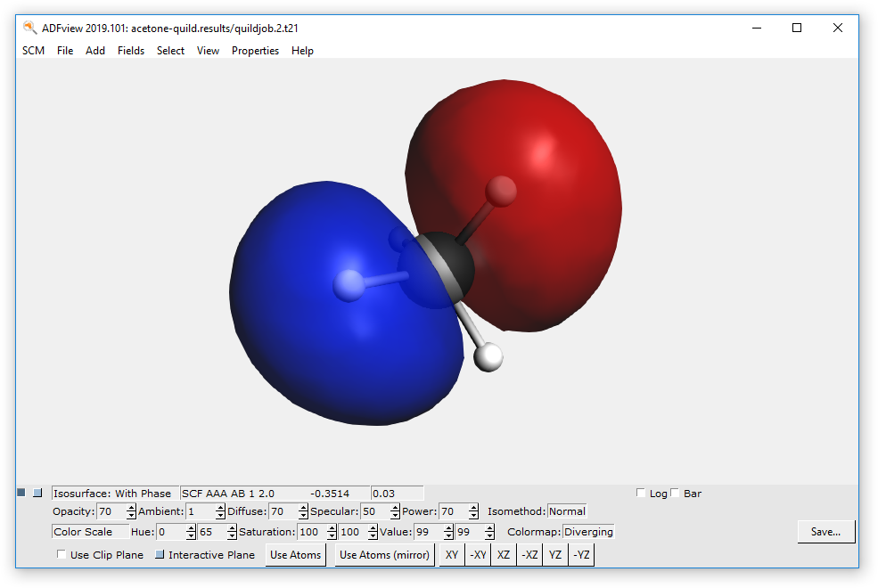Viewport: 878px width, 588px height.
Task: Switch to the -XY view orientation
Action: pyautogui.click(x=478, y=555)
